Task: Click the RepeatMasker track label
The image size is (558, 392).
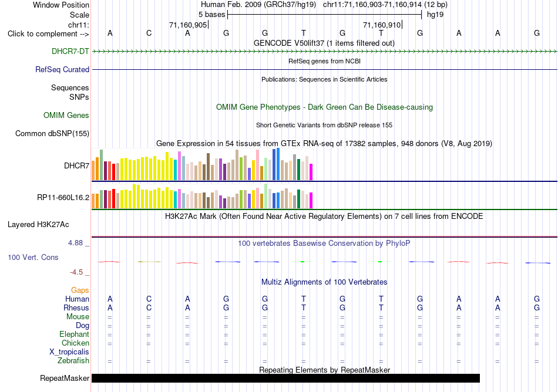Action: click(65, 378)
